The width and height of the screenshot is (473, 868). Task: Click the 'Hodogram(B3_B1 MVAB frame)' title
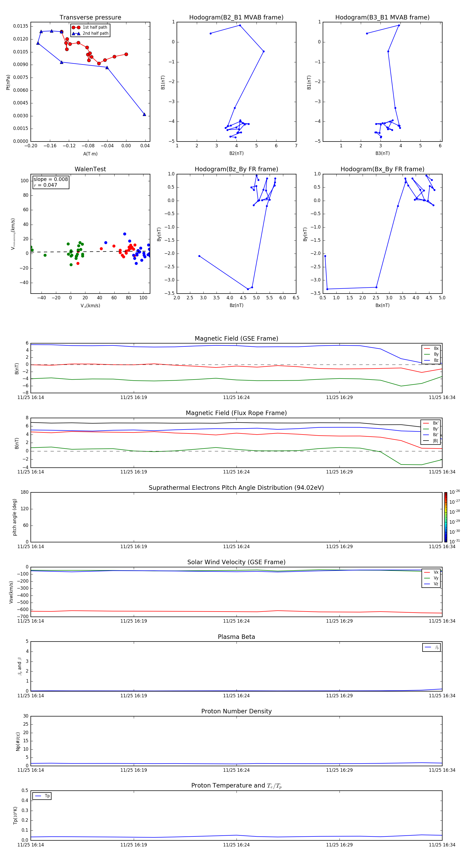382,17
